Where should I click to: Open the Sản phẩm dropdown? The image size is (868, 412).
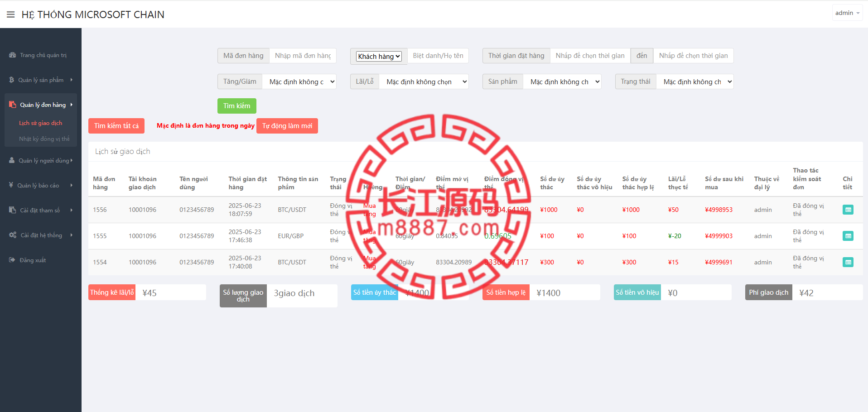(563, 81)
